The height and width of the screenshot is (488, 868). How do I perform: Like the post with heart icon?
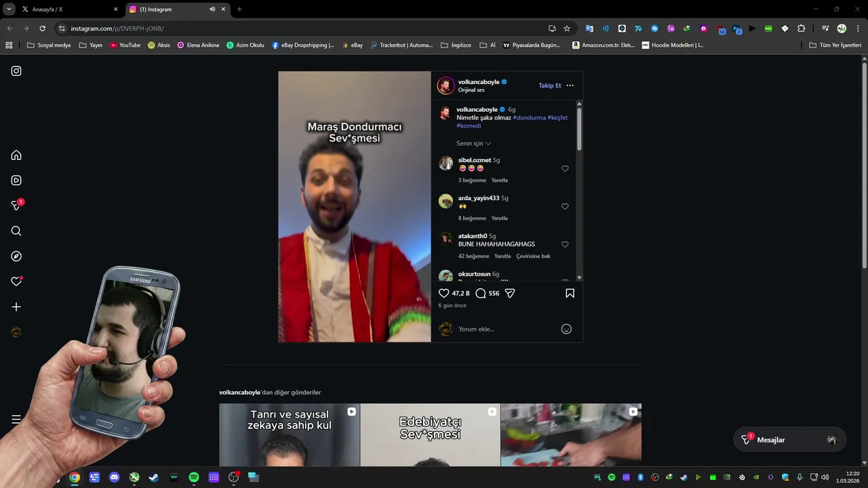[x=444, y=293]
